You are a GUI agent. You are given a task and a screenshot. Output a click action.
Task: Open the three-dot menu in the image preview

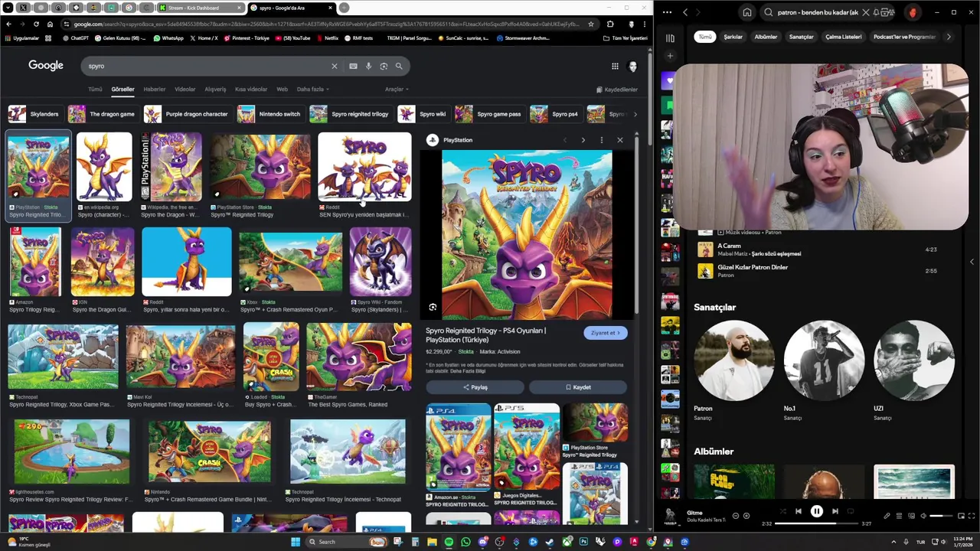(x=602, y=140)
